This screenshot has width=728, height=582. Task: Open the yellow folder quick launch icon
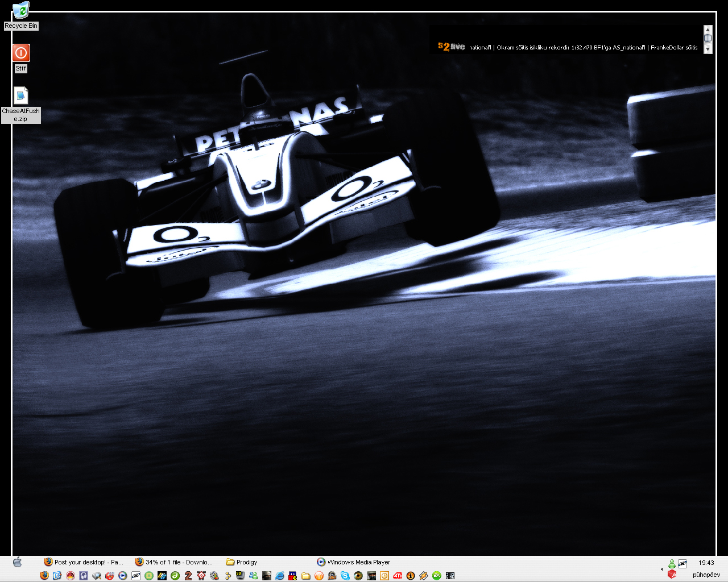tap(306, 576)
